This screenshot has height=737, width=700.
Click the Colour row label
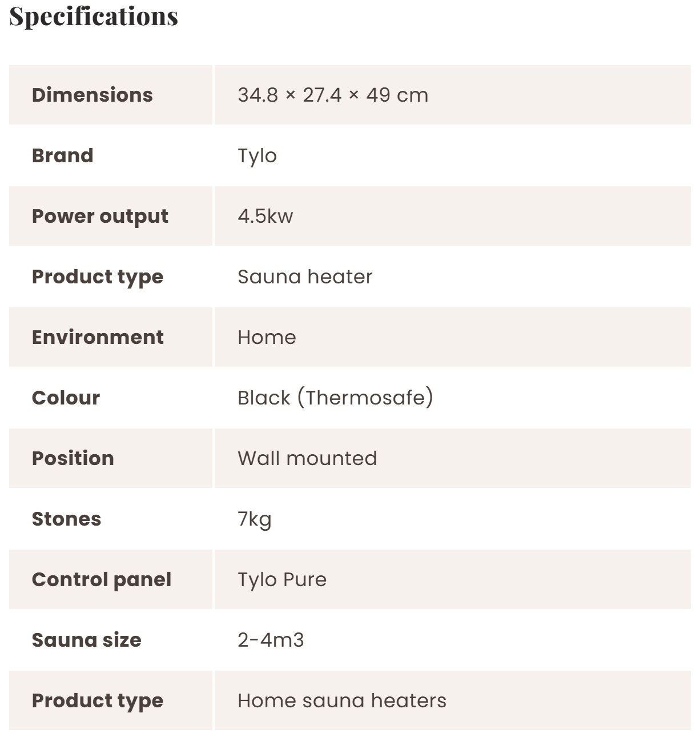(x=66, y=398)
